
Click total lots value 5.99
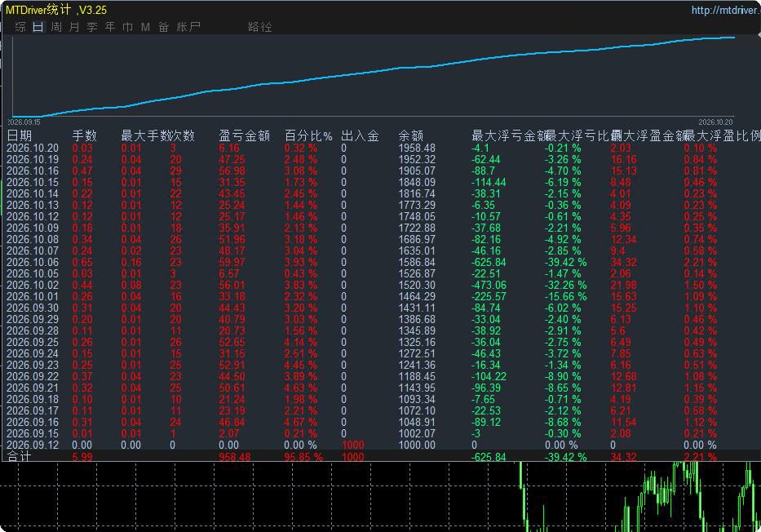pyautogui.click(x=82, y=457)
